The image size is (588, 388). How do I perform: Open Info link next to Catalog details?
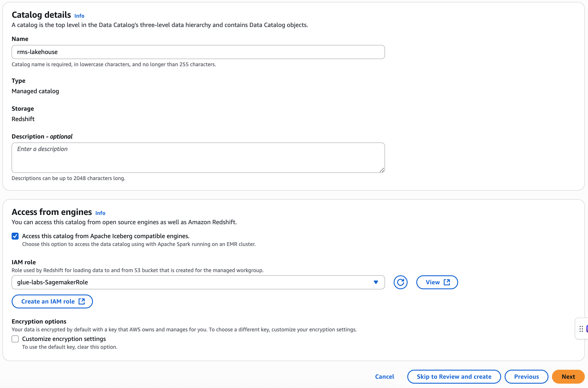tap(79, 16)
